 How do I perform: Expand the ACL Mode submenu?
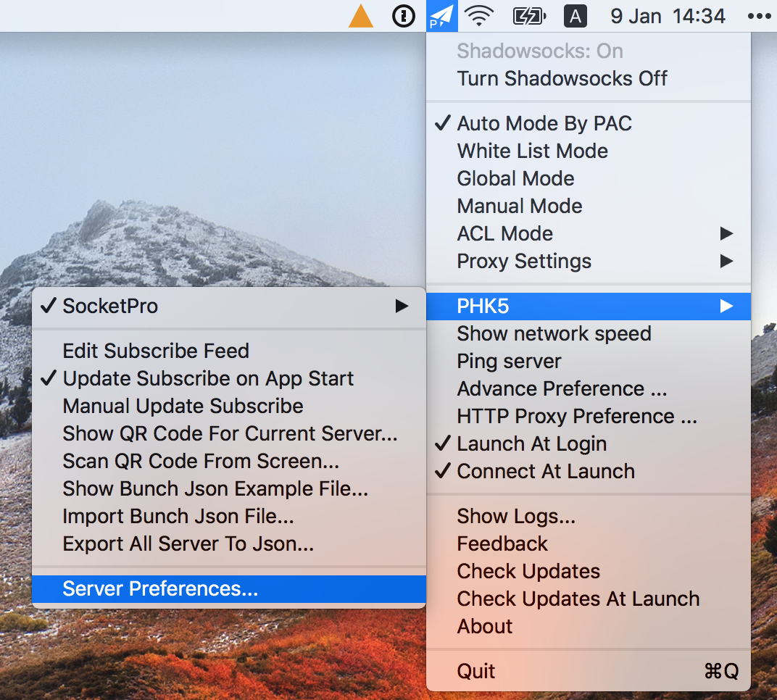click(x=589, y=233)
